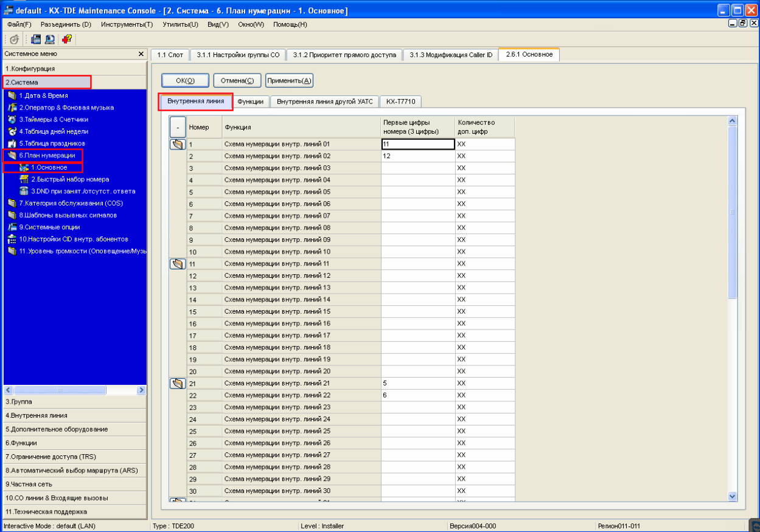Screen dimensions: 760x532
Task: Click the icon beside 5.Таблица праздников
Action: coord(12,143)
